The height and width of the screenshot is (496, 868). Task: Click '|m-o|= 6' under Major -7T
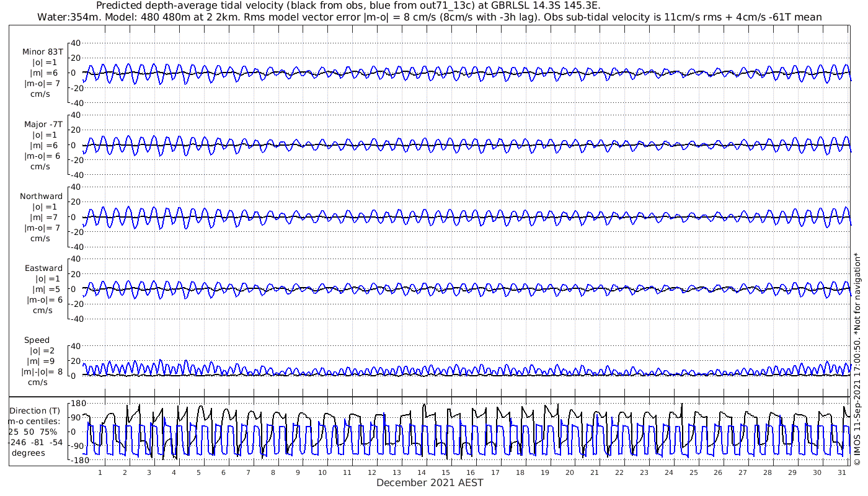(x=43, y=156)
